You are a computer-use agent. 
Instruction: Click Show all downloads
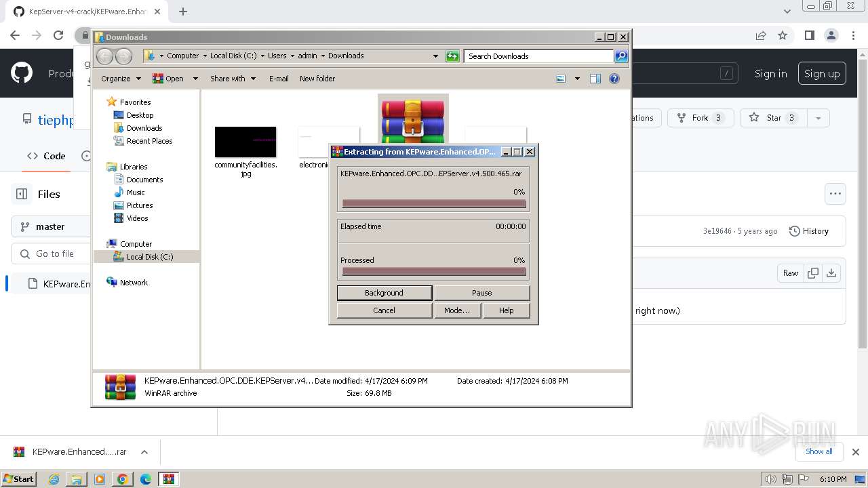pyautogui.click(x=819, y=451)
